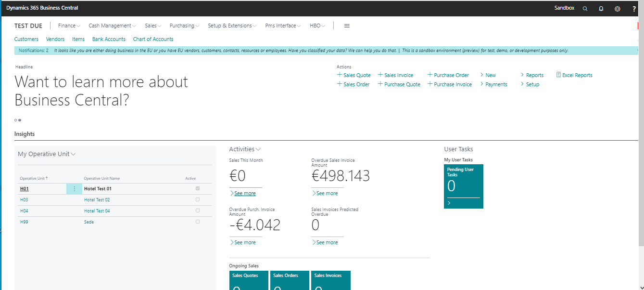
Task: Open the Sales Invoices tile in Ongoing Sales
Action: [x=331, y=280]
